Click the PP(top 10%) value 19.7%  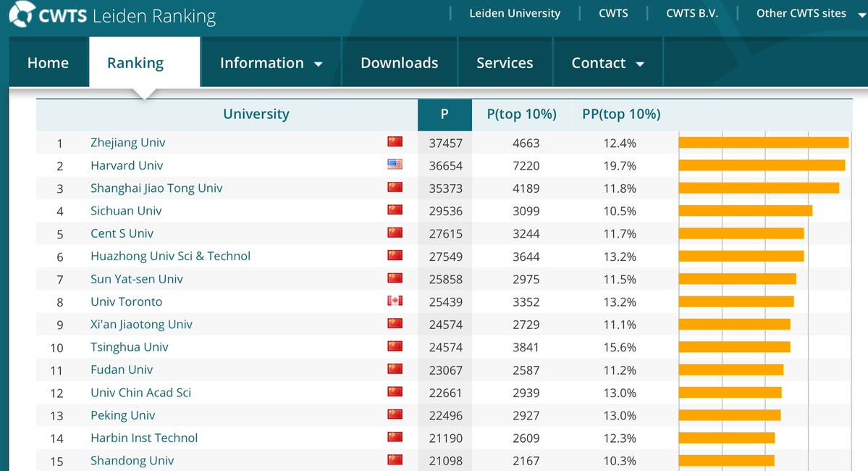tap(620, 166)
